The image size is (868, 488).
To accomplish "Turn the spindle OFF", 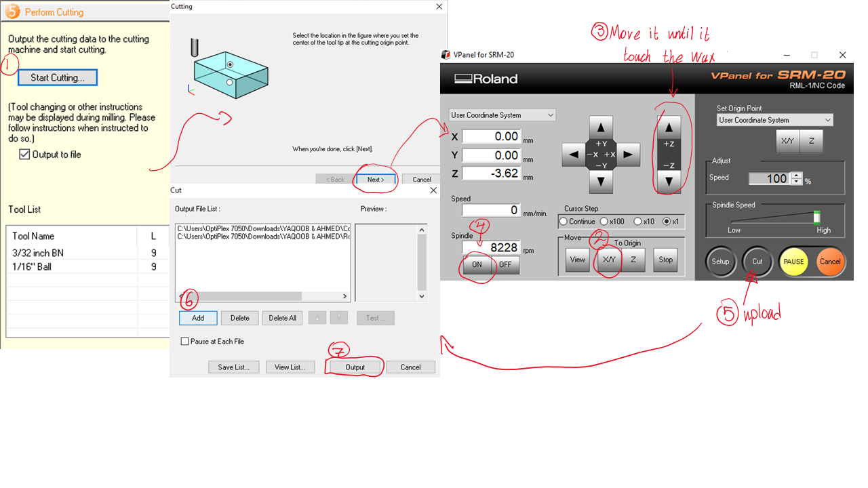I will (x=505, y=264).
